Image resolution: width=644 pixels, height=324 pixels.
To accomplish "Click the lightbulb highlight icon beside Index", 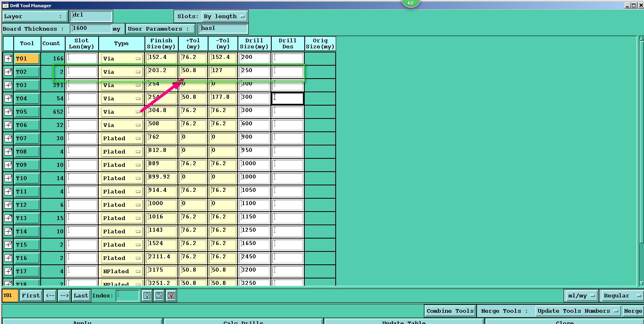I will (x=147, y=295).
